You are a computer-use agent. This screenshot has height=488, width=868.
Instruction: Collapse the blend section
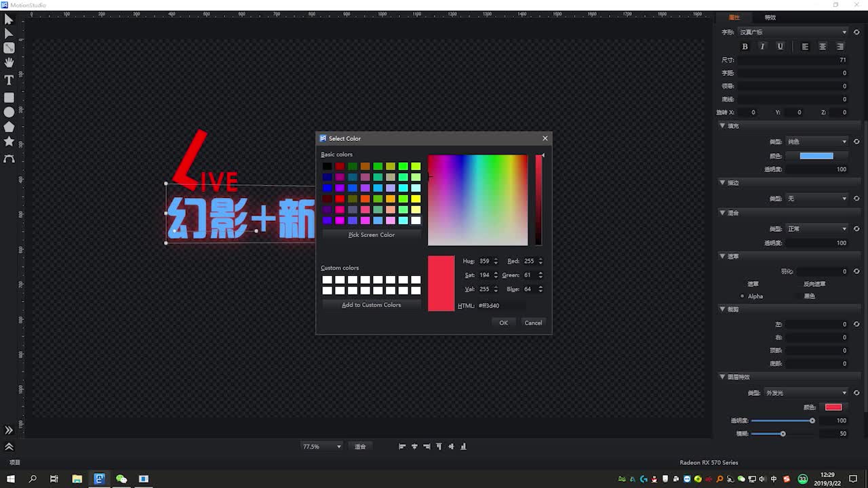(723, 213)
